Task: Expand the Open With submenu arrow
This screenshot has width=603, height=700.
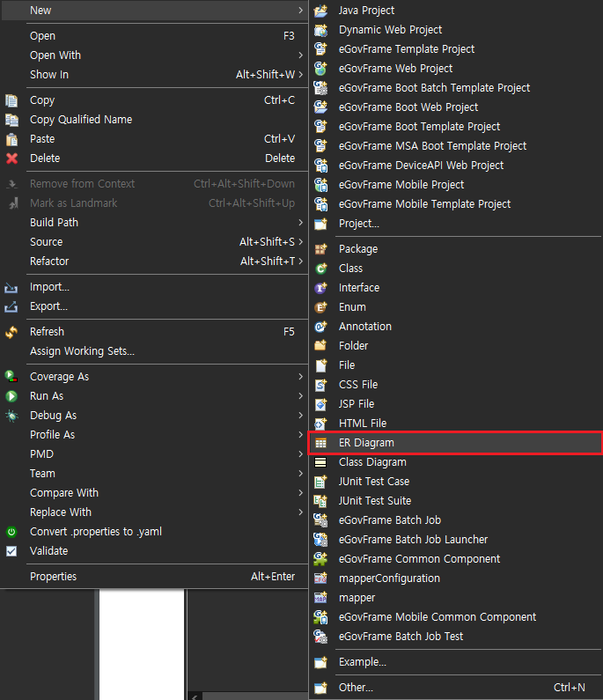Action: [300, 55]
